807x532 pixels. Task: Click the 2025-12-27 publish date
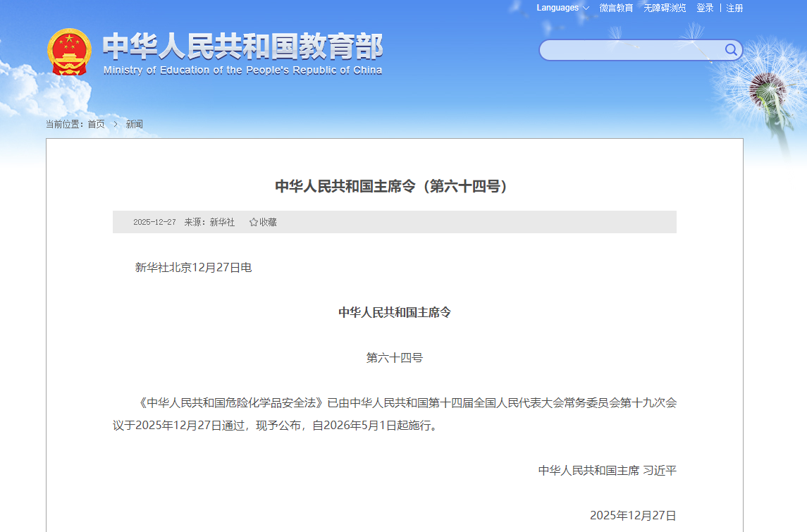pos(154,222)
